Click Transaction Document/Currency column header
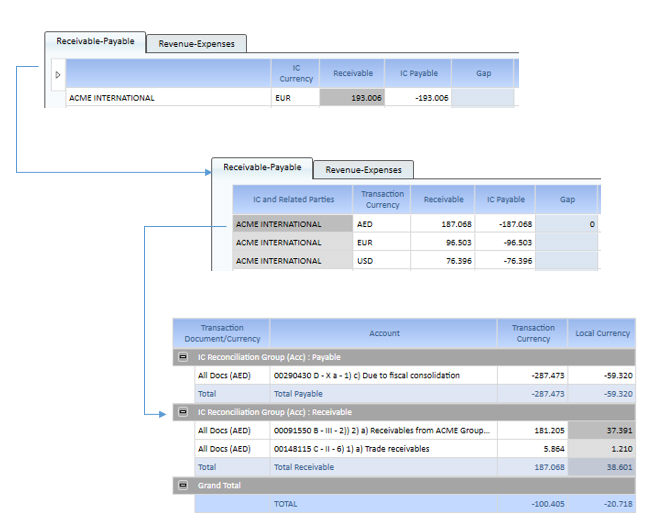The width and height of the screenshot is (647, 520). point(222,333)
